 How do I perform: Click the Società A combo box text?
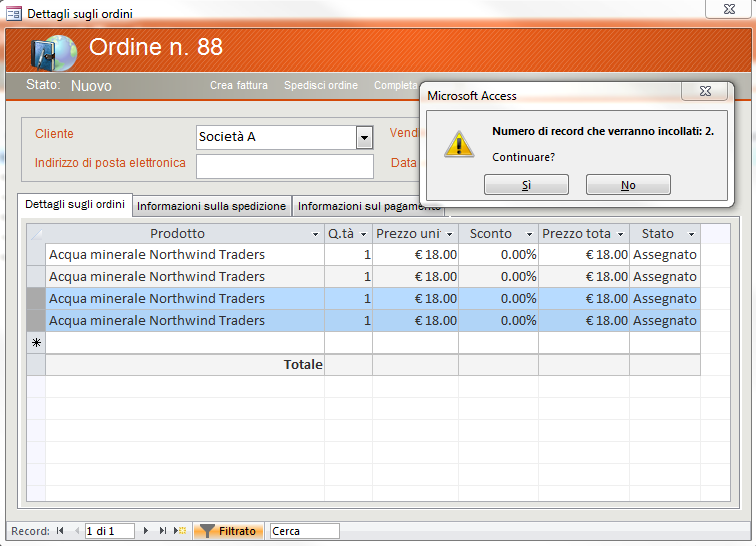point(276,137)
